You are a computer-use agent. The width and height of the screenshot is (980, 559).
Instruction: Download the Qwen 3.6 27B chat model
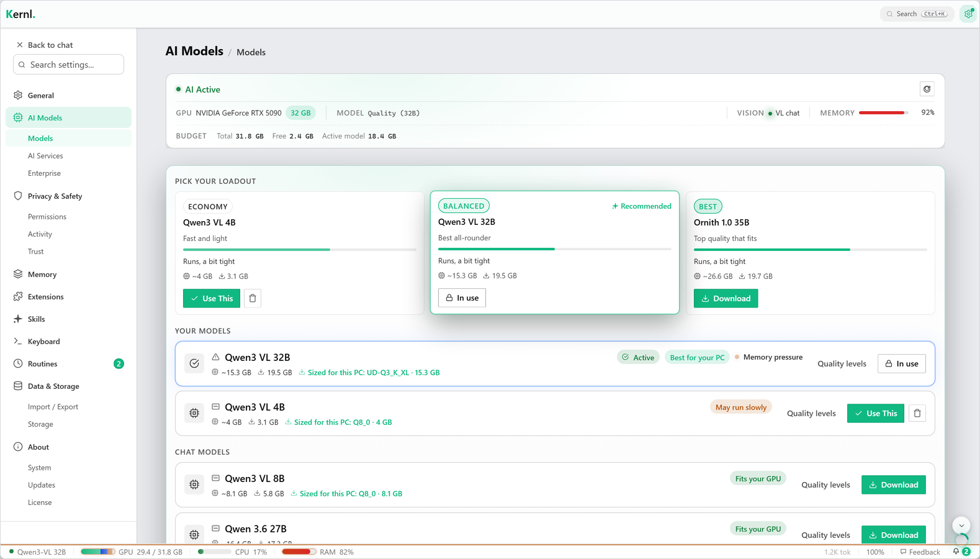(x=894, y=535)
